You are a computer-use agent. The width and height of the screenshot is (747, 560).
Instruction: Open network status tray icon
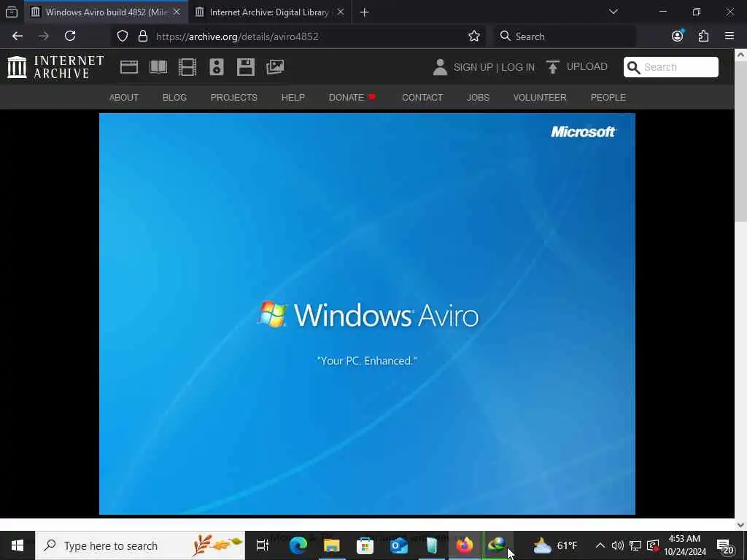point(635,545)
